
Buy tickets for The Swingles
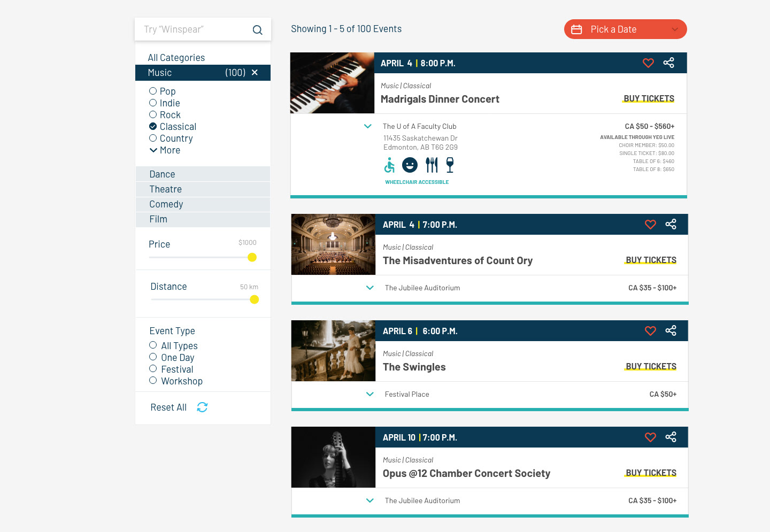pyautogui.click(x=651, y=366)
